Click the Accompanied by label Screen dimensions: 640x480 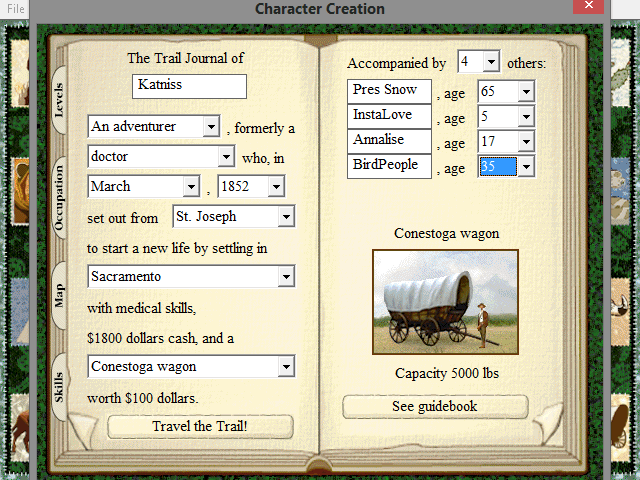coord(396,63)
